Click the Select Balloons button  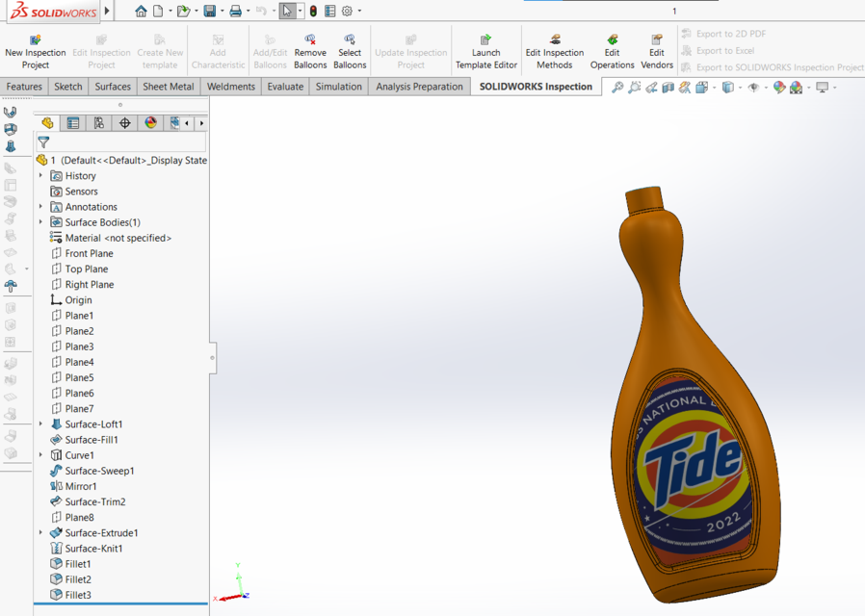pos(350,49)
